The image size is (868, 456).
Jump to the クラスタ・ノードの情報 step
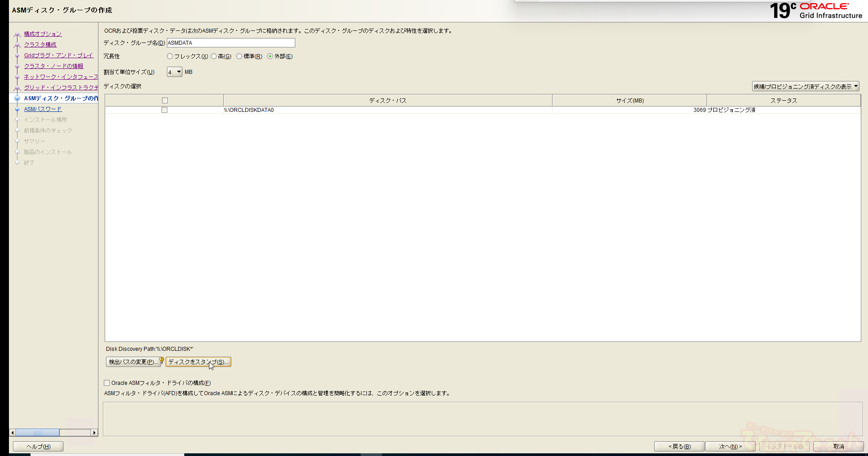point(54,66)
